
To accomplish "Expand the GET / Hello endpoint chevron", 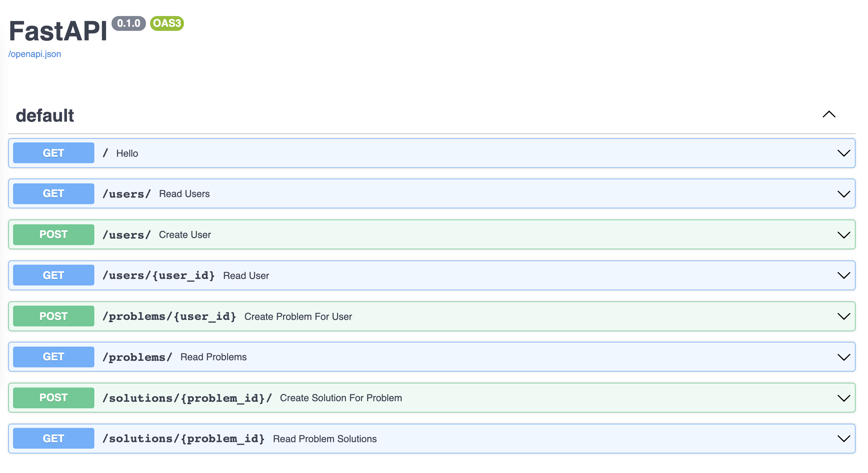I will [x=843, y=153].
